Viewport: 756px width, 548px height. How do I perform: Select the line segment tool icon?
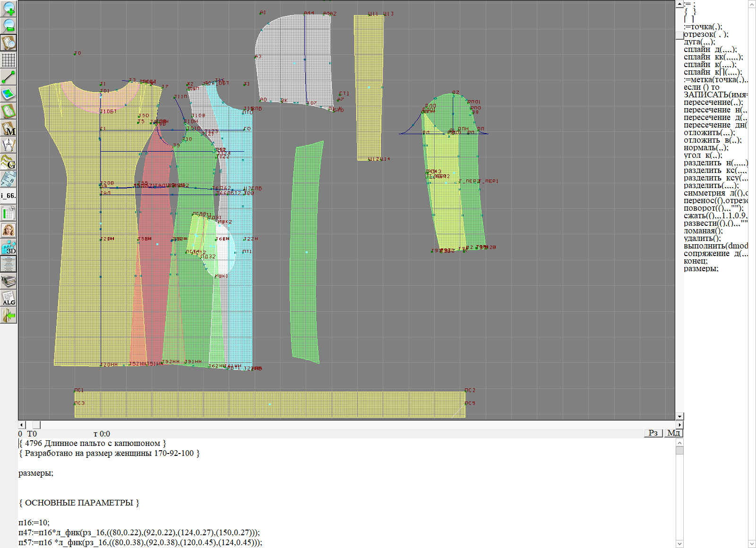[x=9, y=77]
